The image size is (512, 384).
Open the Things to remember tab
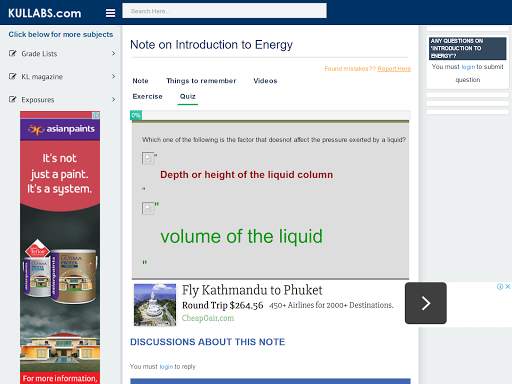tap(201, 81)
